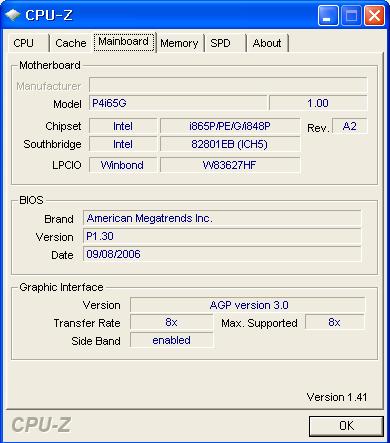Click the OK button

click(346, 426)
